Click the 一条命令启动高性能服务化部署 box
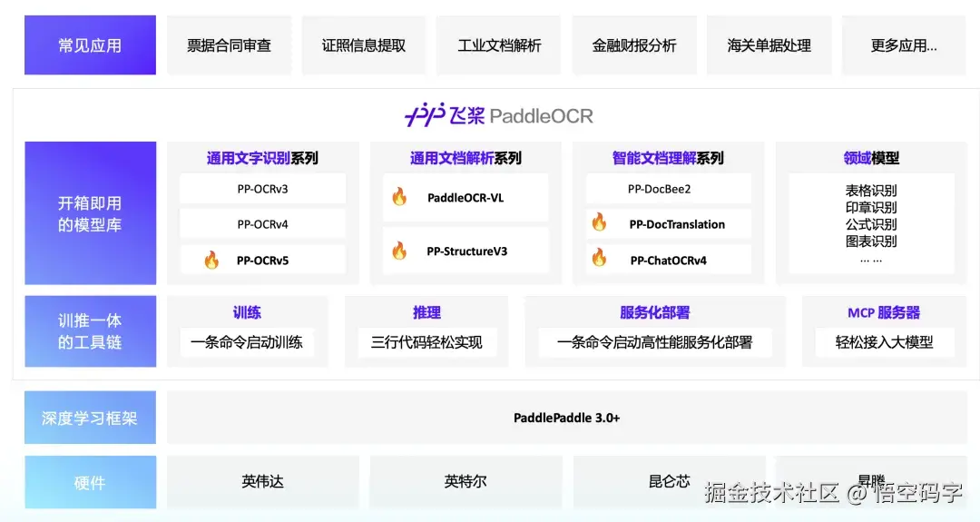This screenshot has height=522, width=980. (655, 342)
